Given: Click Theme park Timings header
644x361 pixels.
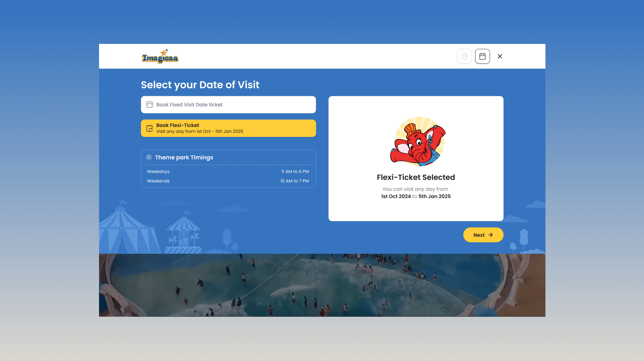Looking at the screenshot, I should tap(228, 157).
